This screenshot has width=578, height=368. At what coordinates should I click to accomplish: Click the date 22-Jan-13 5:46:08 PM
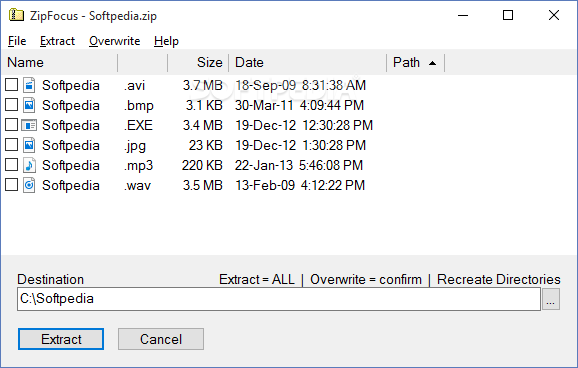[x=299, y=165]
